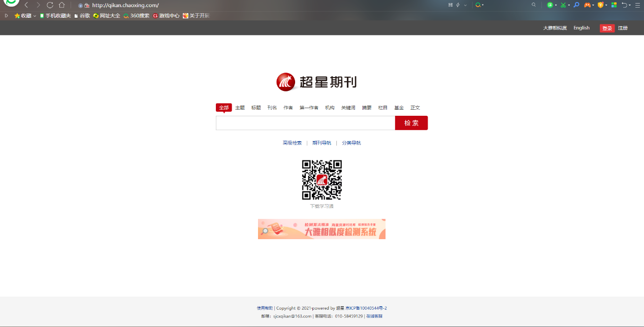Expand the undo arrow's dropdown
Image resolution: width=644 pixels, height=327 pixels.
630,5
